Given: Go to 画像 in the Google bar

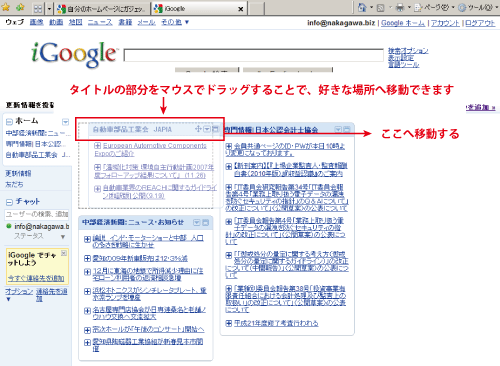Looking at the screenshot, I should click(36, 22).
